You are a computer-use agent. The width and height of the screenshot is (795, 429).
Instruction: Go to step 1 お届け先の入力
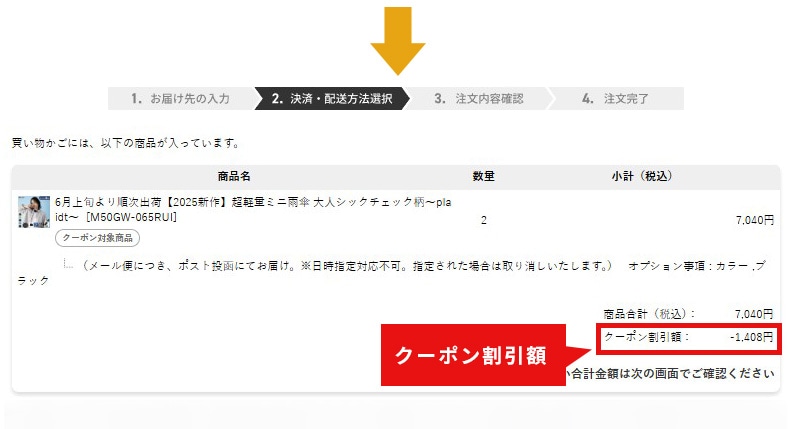180,98
